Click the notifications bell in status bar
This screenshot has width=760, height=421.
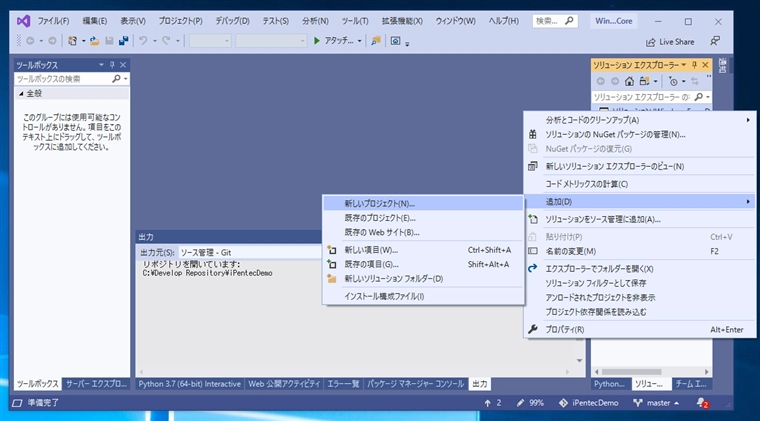pyautogui.click(x=702, y=403)
